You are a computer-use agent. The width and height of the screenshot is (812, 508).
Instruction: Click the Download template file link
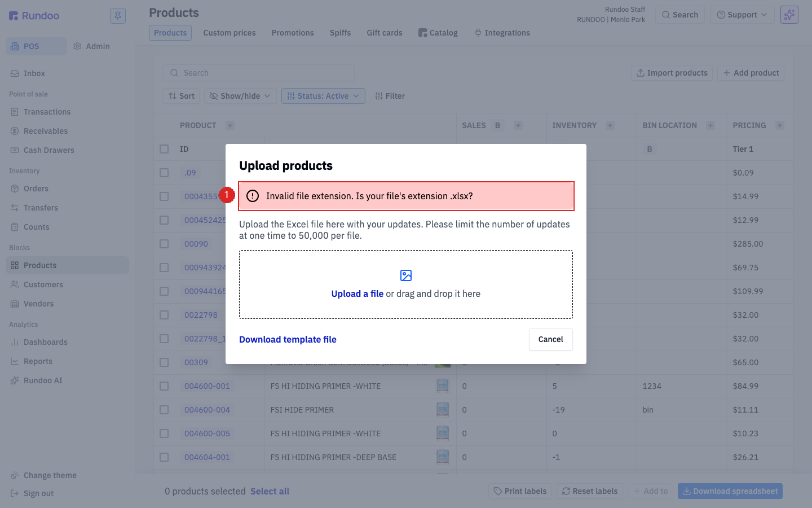click(x=288, y=339)
